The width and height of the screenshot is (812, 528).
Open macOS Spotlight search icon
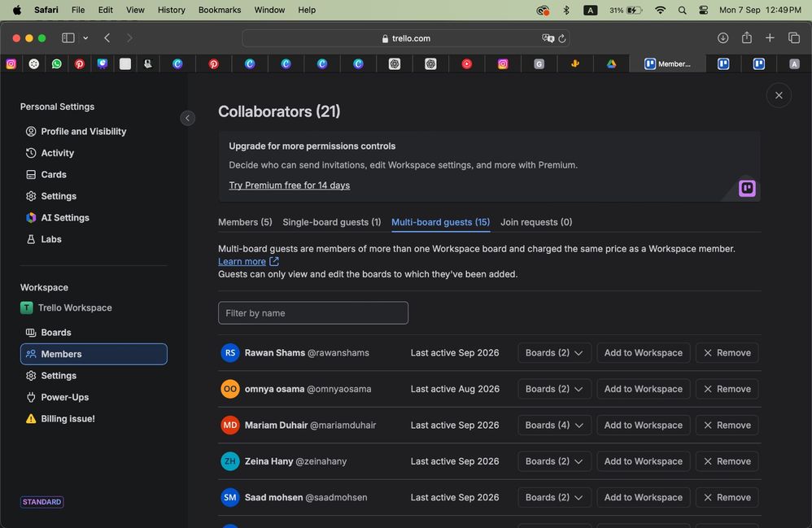pyautogui.click(x=682, y=10)
